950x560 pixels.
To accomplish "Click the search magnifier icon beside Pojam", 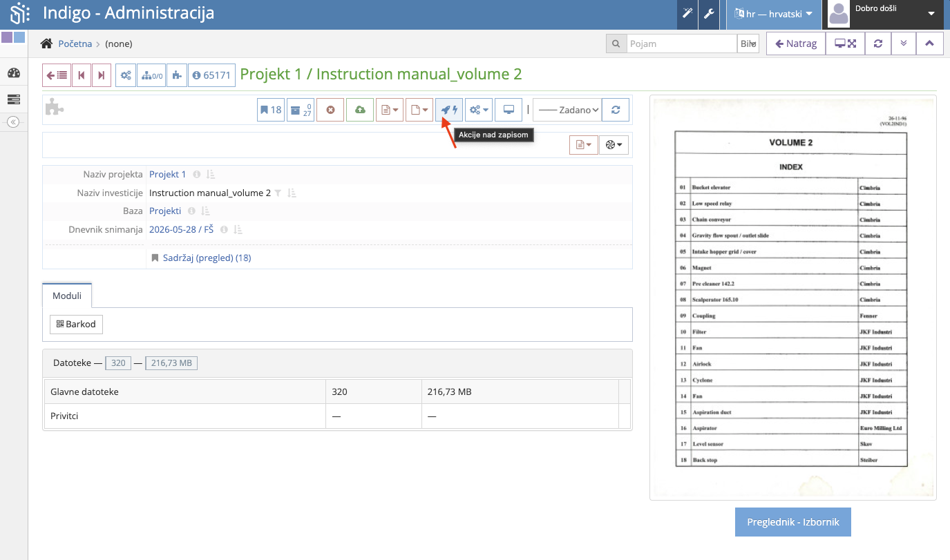I will click(616, 44).
